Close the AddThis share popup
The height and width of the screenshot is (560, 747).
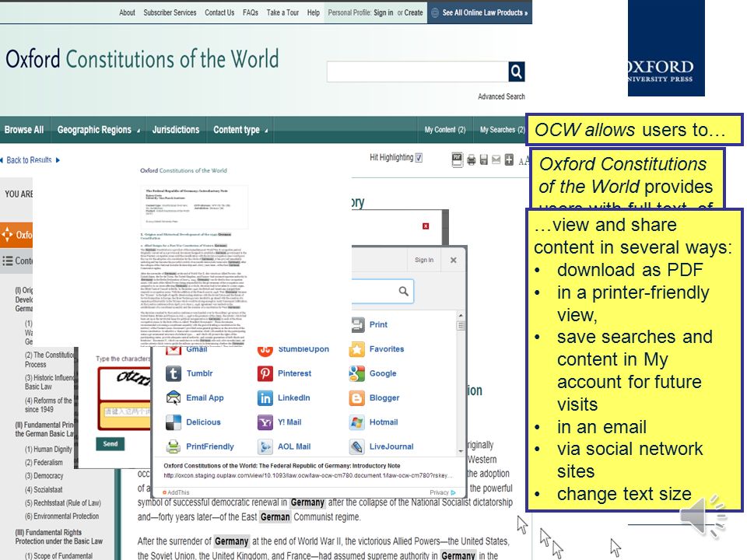coord(454,260)
